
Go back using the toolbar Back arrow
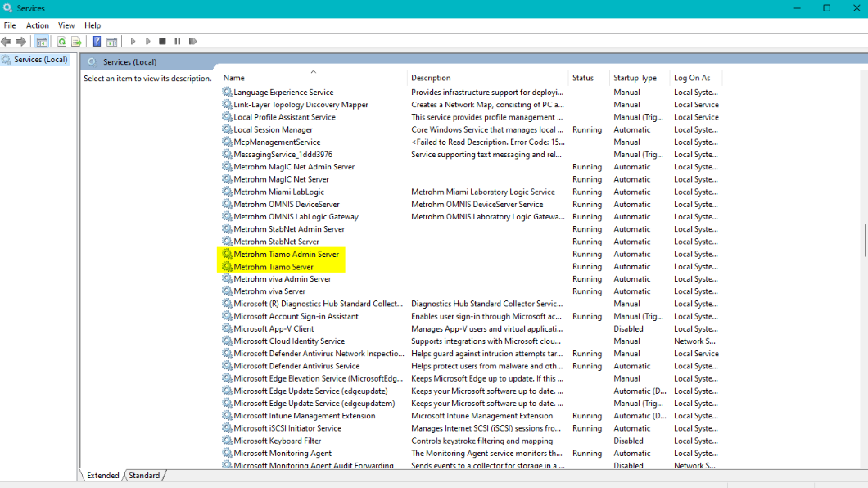(6, 42)
